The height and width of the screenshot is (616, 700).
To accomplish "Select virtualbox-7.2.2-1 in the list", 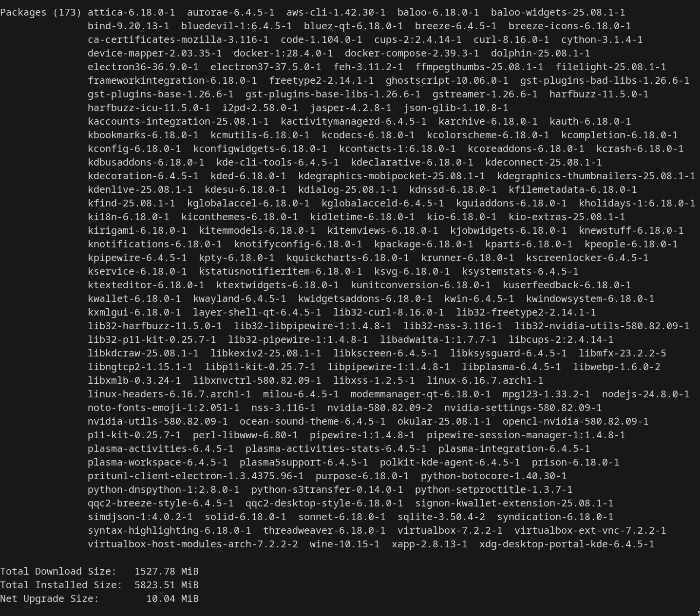I will pos(450,530).
